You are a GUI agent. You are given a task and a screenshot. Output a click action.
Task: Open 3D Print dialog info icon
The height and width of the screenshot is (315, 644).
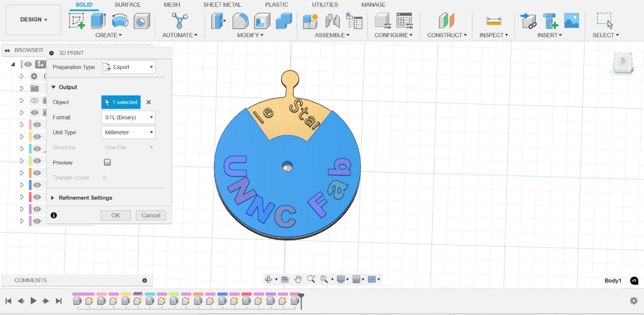click(54, 215)
